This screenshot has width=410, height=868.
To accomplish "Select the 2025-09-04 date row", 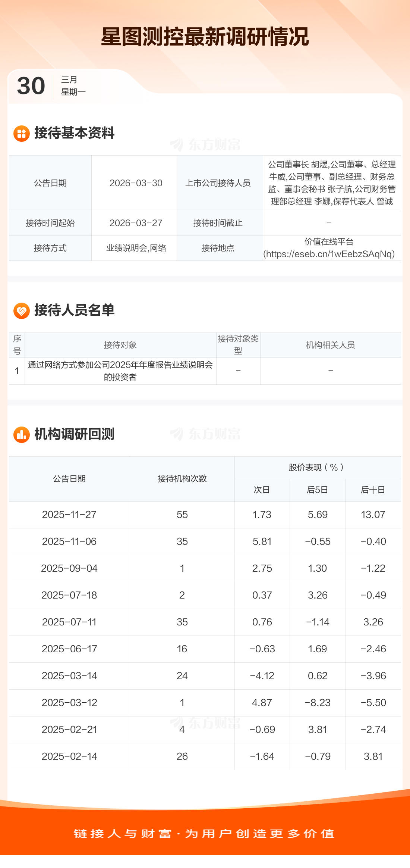I will (205, 568).
